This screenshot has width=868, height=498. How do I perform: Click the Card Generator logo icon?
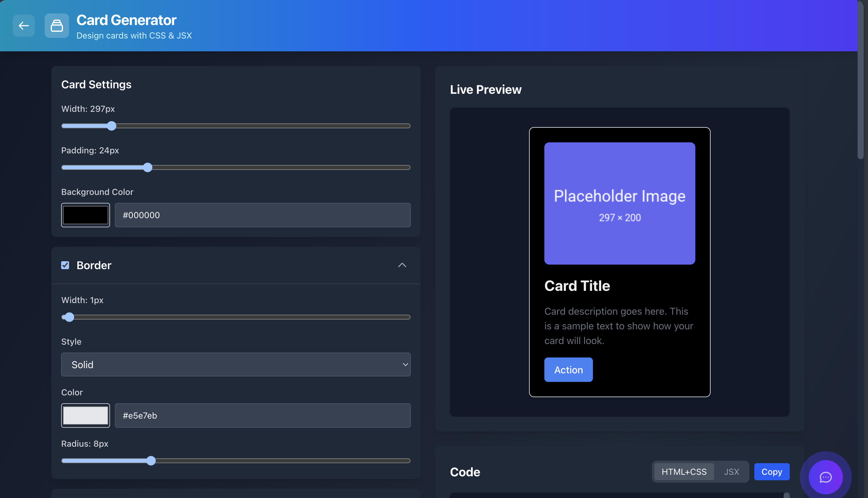(57, 26)
